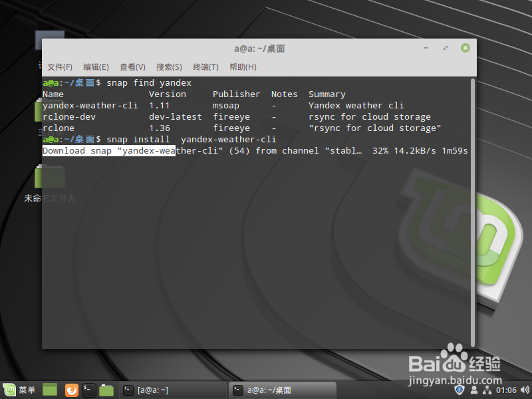Open the 搜索(S) menu
Image resolution: width=532 pixels, height=399 pixels.
pyautogui.click(x=169, y=67)
